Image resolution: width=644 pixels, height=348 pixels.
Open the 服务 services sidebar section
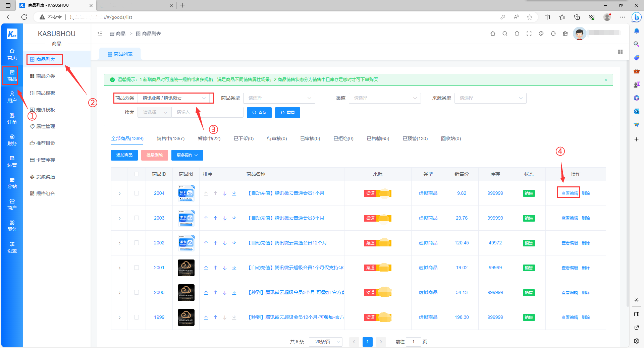point(12,226)
